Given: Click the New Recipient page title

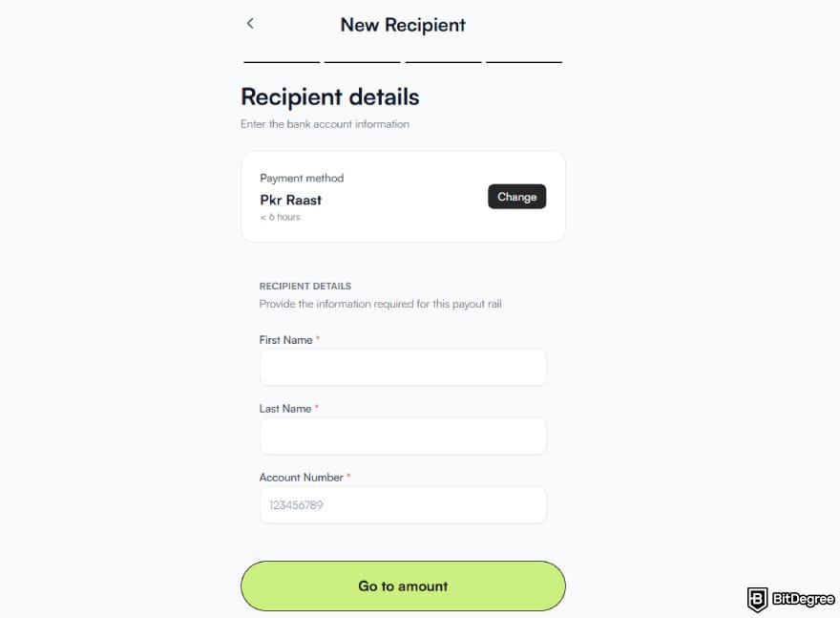Looking at the screenshot, I should click(x=402, y=25).
